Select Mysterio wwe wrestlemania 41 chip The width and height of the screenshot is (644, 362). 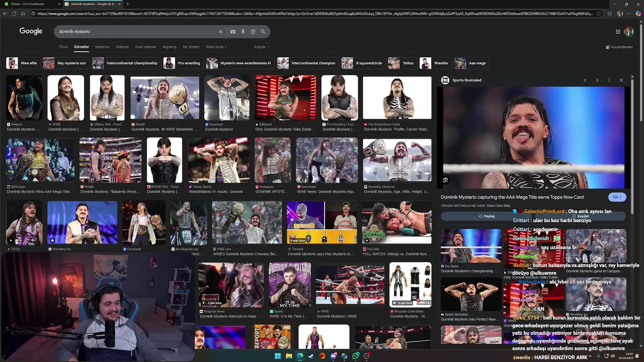click(239, 63)
